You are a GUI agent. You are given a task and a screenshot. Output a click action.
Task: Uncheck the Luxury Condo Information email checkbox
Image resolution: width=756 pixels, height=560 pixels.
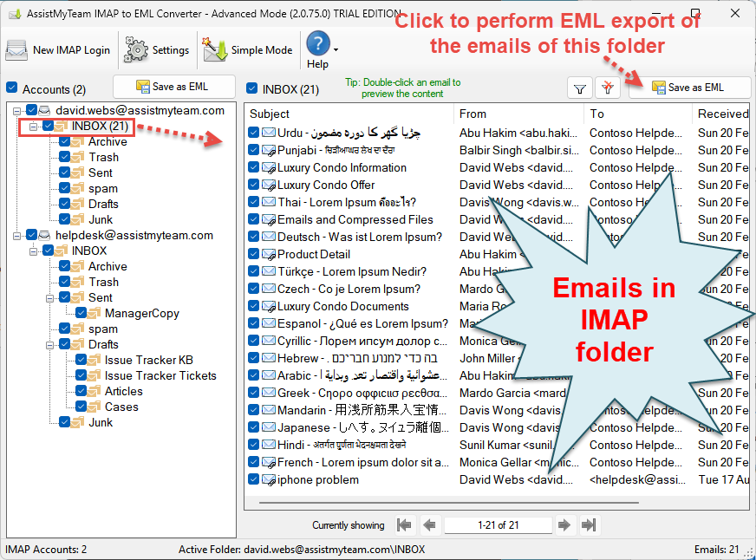click(254, 167)
